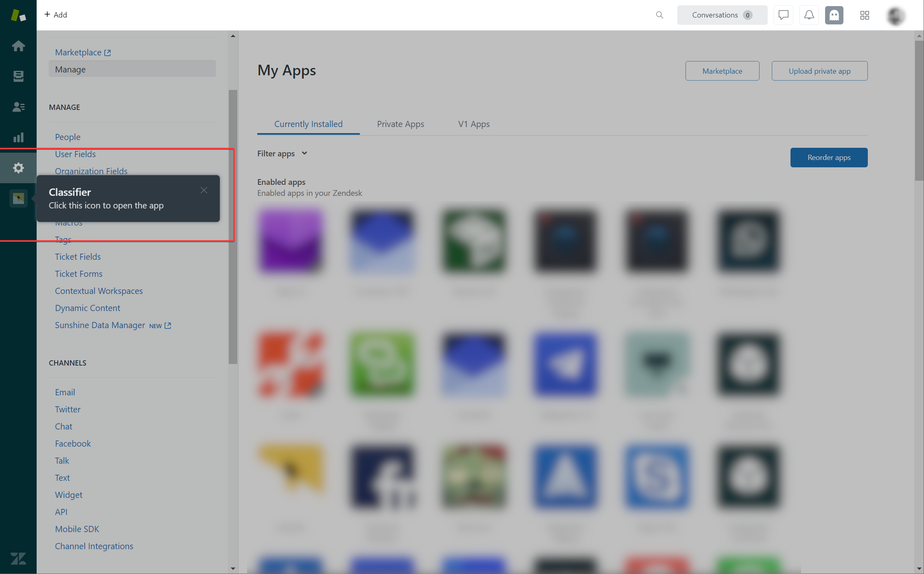The width and height of the screenshot is (924, 574).
Task: Click the Zendesk Support logo at top
Action: tap(18, 15)
